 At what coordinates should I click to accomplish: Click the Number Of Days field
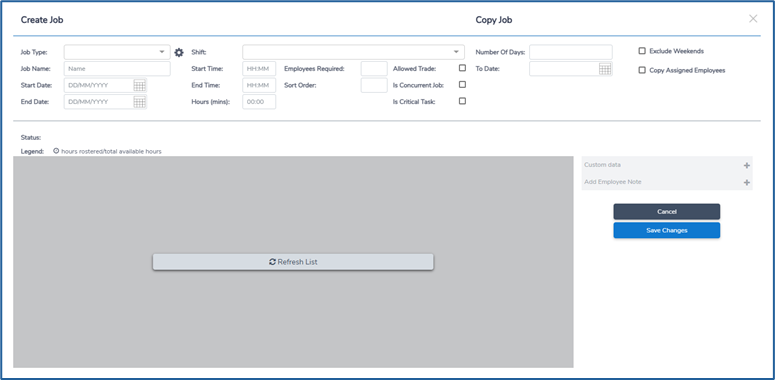pos(571,52)
